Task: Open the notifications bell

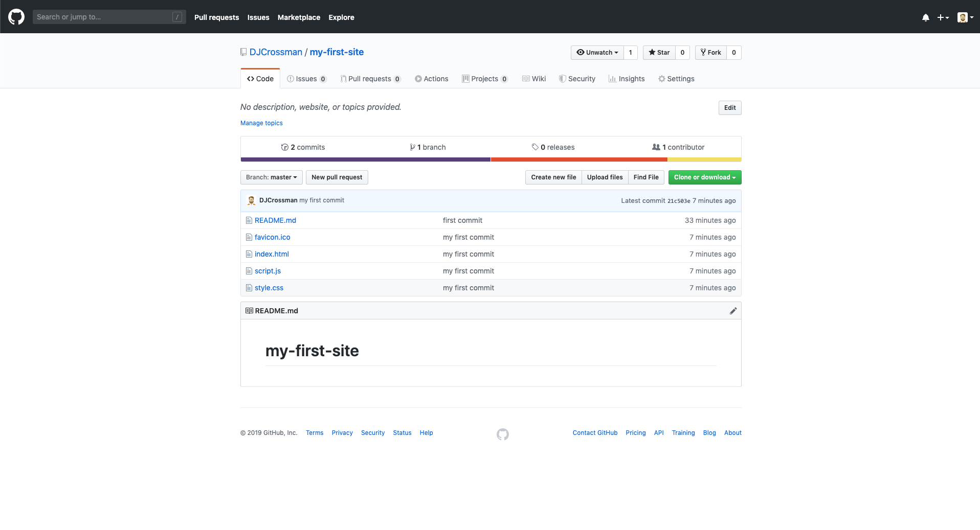Action: tap(926, 17)
